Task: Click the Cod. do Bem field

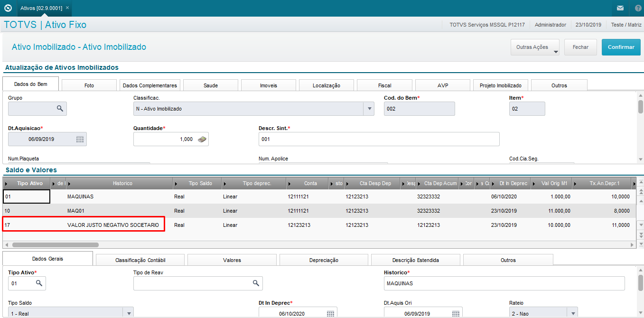Action: (x=420, y=109)
